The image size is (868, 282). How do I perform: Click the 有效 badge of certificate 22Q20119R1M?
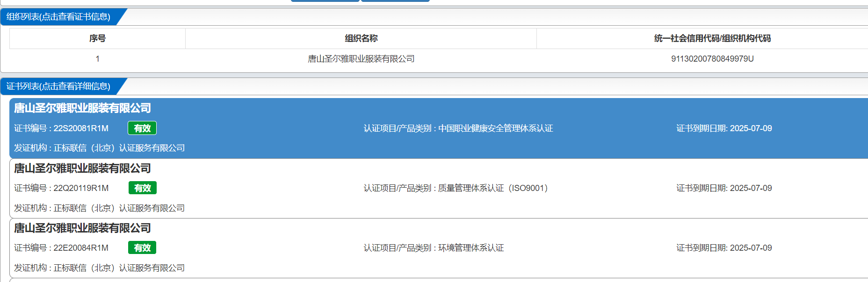(x=143, y=188)
